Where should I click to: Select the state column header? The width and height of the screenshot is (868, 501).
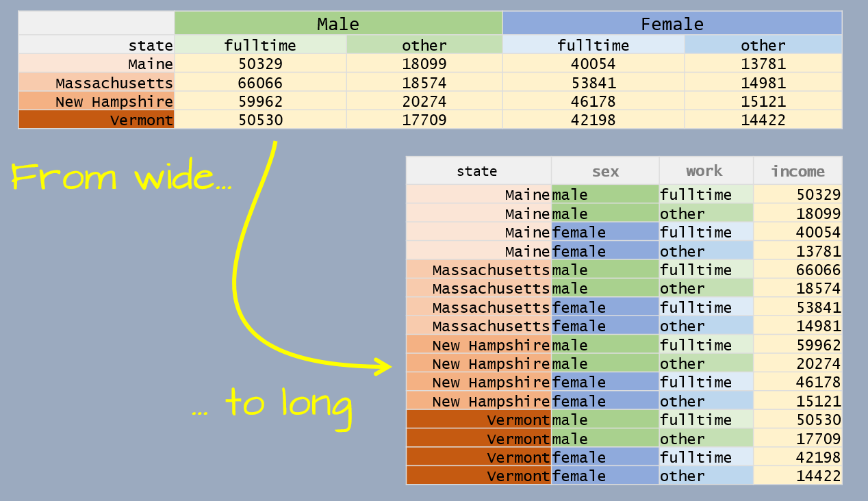coord(151,45)
